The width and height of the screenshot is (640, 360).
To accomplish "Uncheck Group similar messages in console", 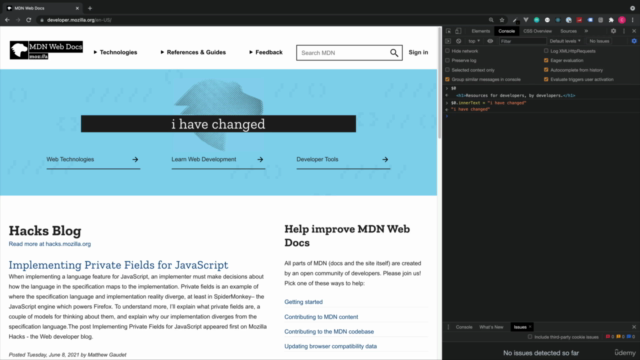I will 447,79.
